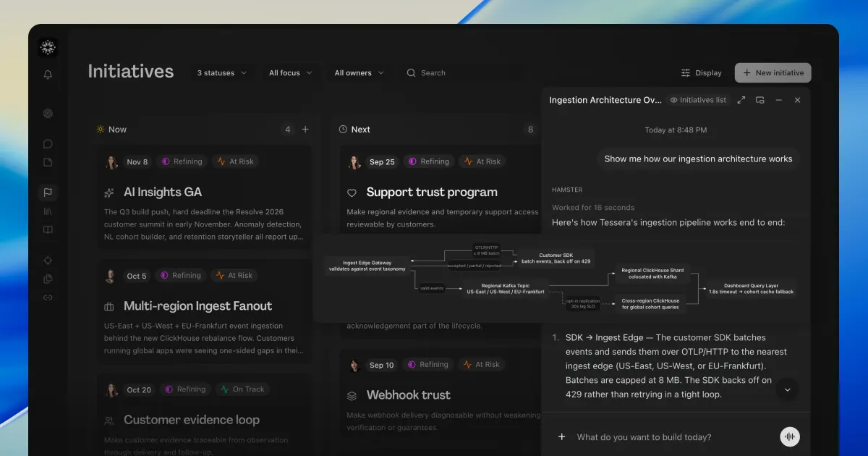
Task: Open the book icon in sidebar
Action: (48, 230)
